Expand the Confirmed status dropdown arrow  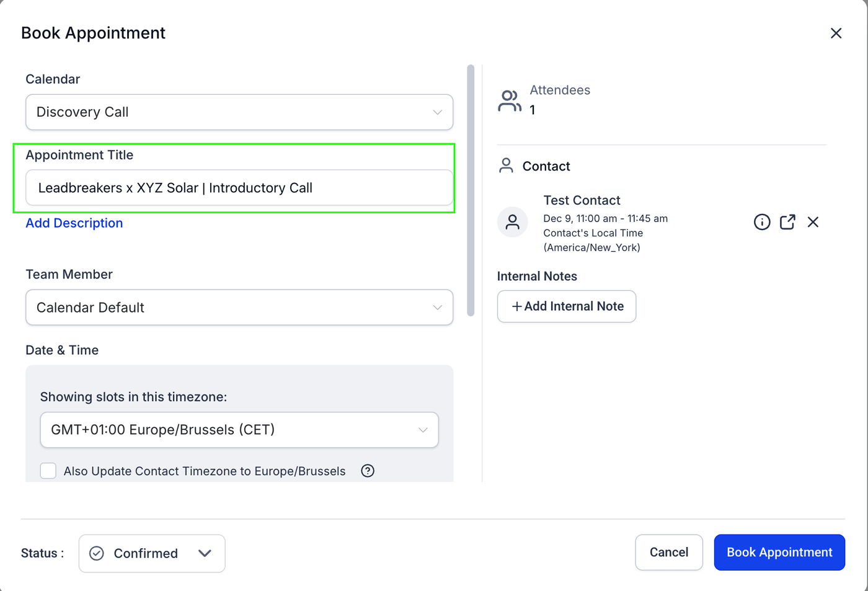click(205, 553)
